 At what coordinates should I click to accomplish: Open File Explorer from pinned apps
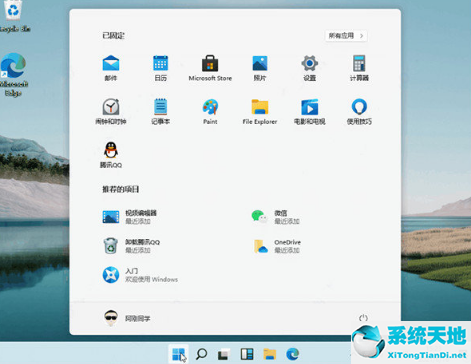[x=260, y=111]
